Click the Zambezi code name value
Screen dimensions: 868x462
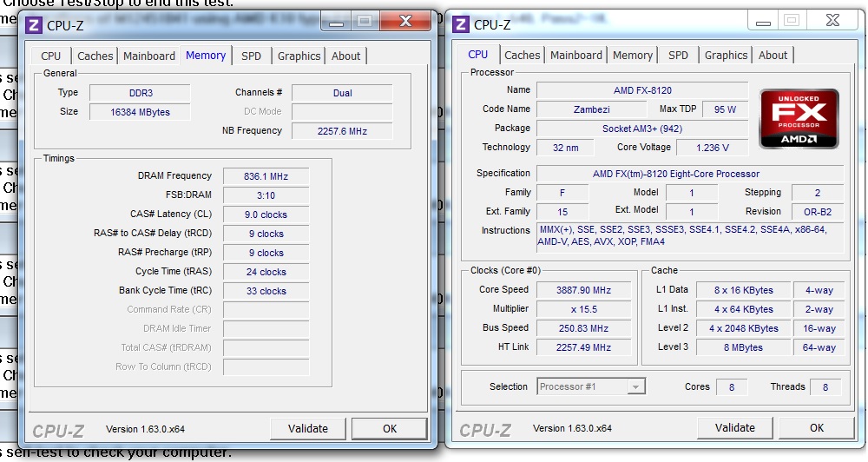tap(591, 109)
